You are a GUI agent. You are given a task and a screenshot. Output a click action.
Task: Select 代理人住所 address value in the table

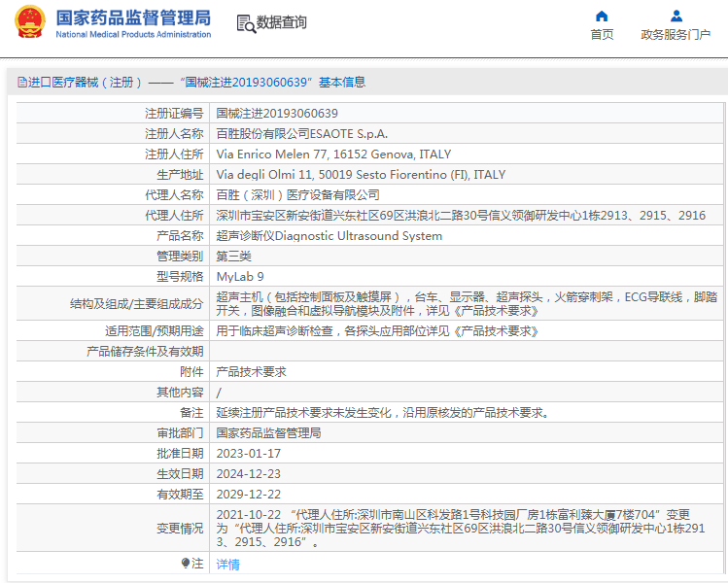[461, 216]
